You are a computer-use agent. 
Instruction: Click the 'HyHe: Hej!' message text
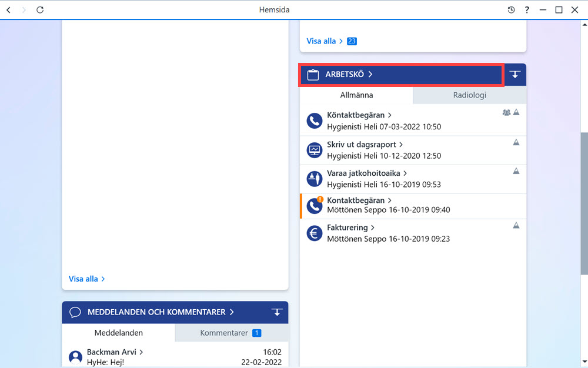pos(105,362)
